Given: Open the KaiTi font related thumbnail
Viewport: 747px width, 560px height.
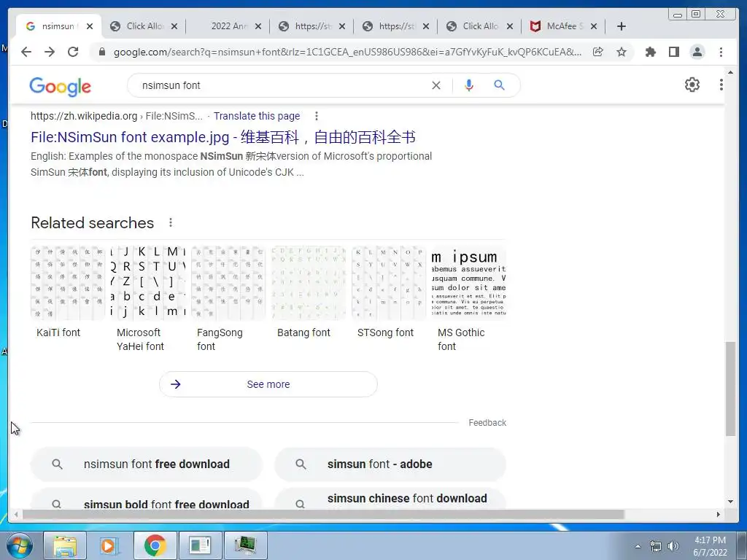Looking at the screenshot, I should click(68, 283).
